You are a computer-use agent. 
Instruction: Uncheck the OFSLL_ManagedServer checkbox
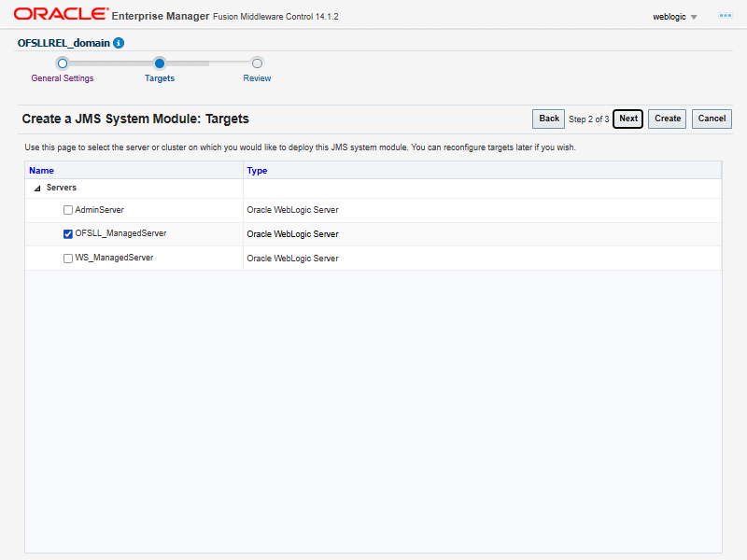68,234
